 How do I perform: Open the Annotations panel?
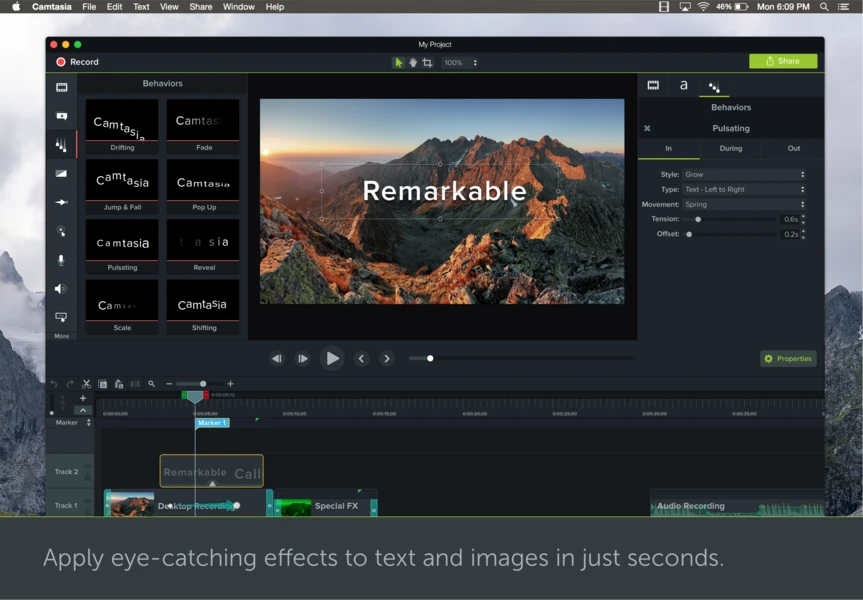click(60, 115)
